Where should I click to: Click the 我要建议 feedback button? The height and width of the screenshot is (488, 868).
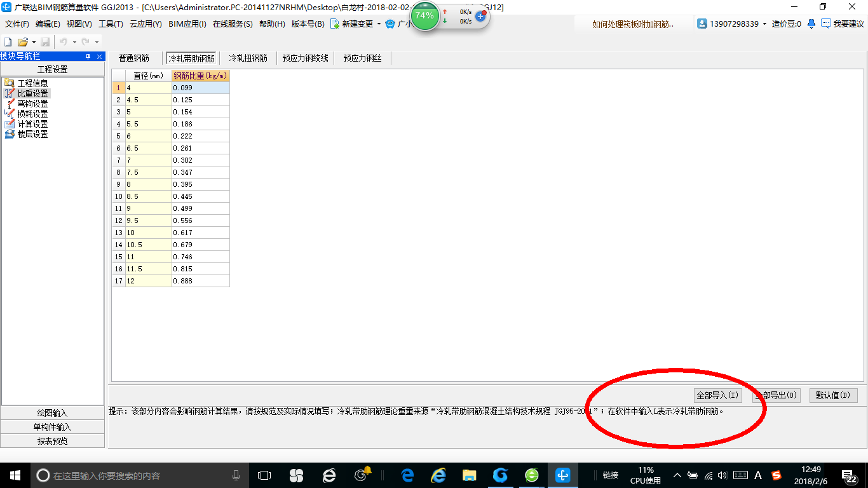843,24
